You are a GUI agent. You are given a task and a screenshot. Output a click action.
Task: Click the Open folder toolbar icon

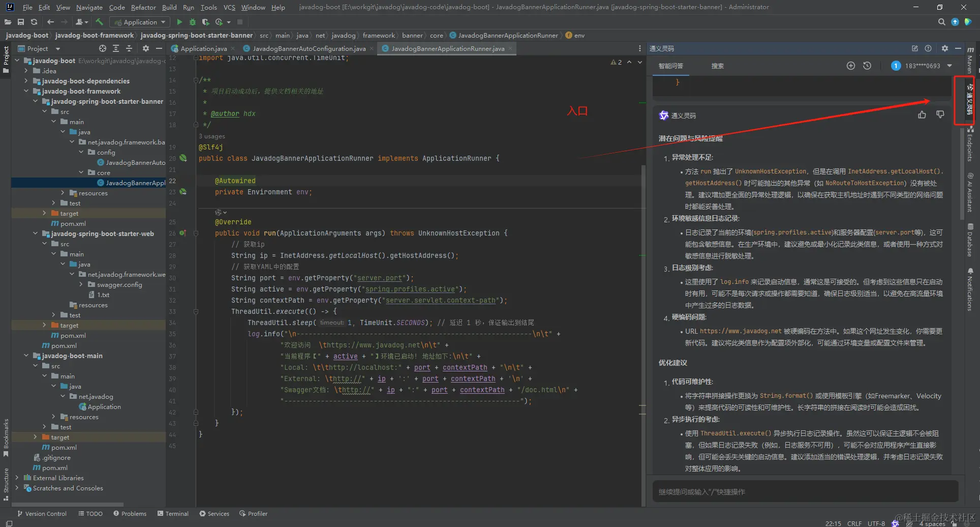click(8, 22)
